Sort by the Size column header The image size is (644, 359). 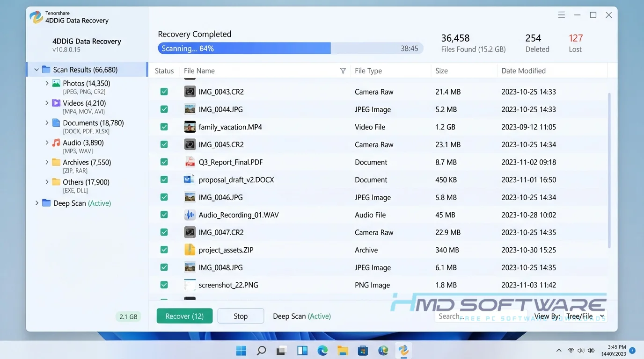[x=442, y=71]
